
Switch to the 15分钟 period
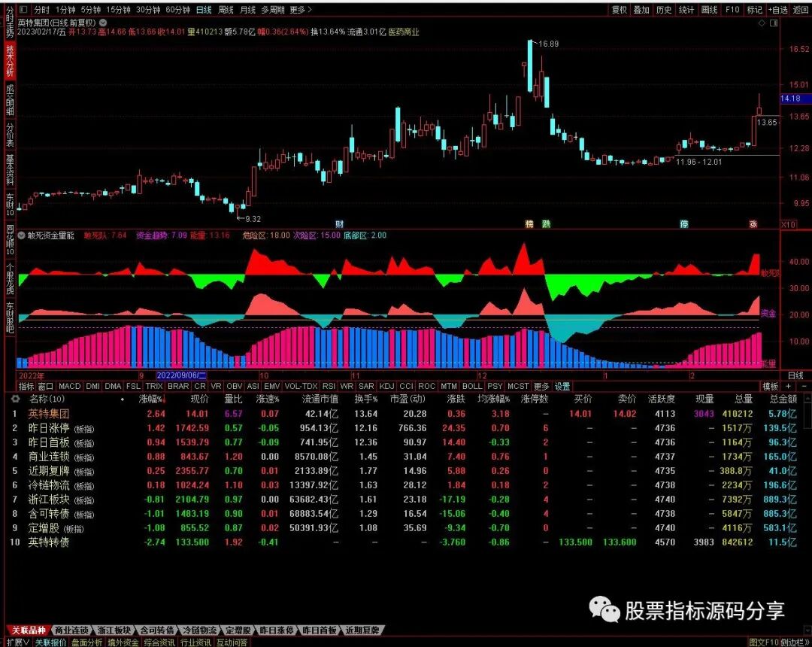pos(118,10)
